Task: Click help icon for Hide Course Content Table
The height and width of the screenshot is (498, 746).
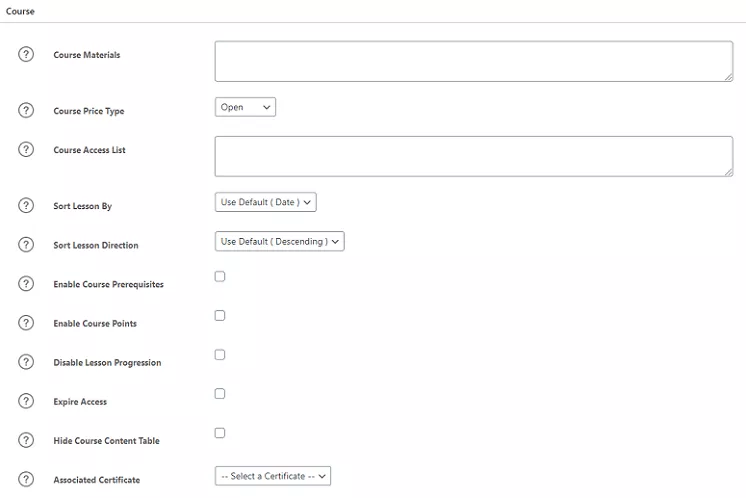Action: pos(27,439)
